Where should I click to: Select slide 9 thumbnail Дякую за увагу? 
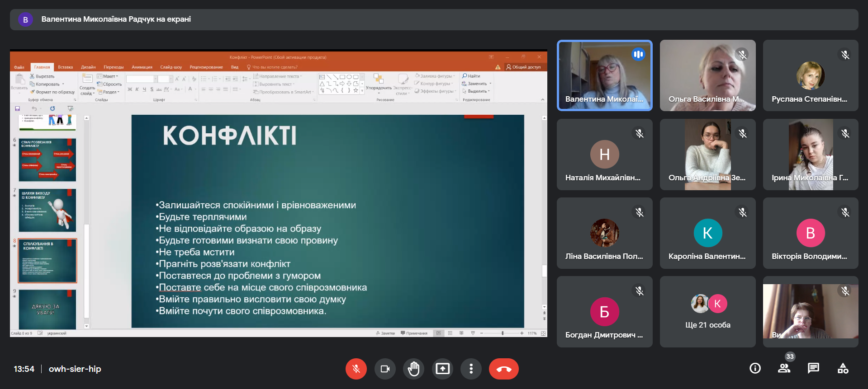click(x=47, y=309)
